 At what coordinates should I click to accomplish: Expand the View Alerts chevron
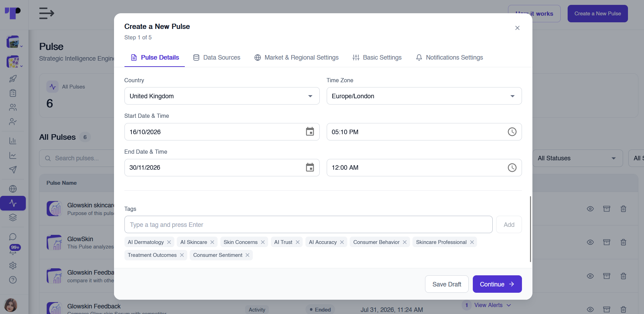click(509, 305)
